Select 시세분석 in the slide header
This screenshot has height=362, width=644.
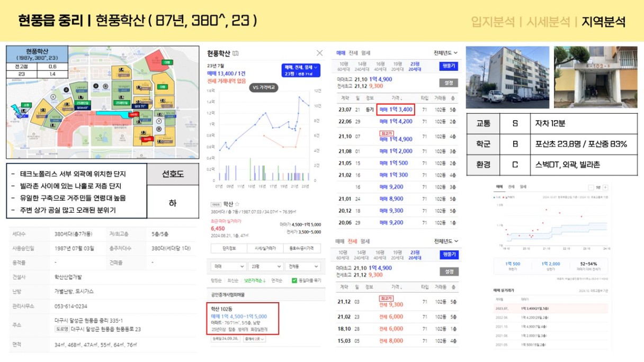pyautogui.click(x=548, y=22)
